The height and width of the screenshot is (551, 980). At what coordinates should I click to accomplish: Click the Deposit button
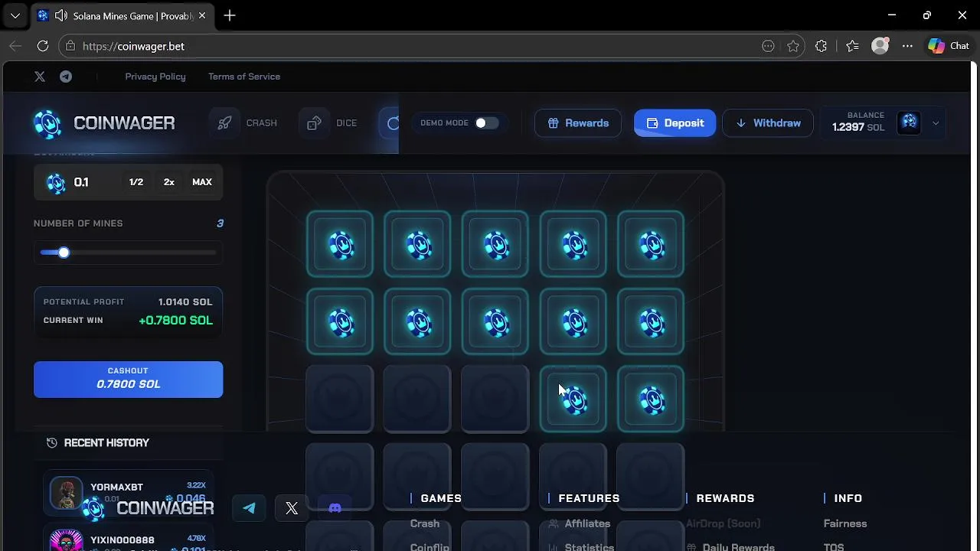click(675, 123)
